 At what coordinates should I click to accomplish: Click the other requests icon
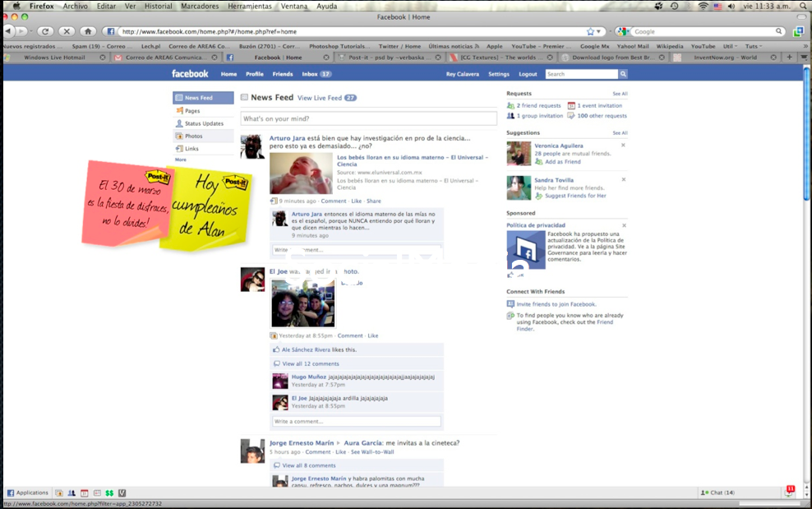[571, 116]
